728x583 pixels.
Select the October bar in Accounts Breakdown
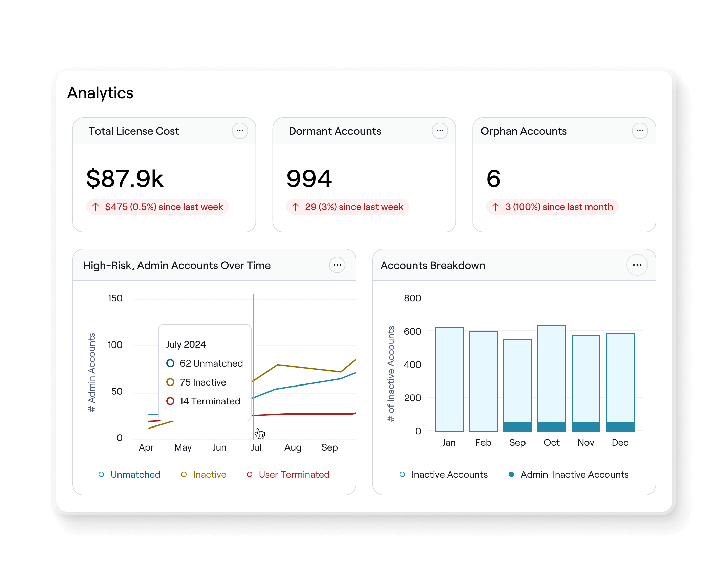(552, 373)
